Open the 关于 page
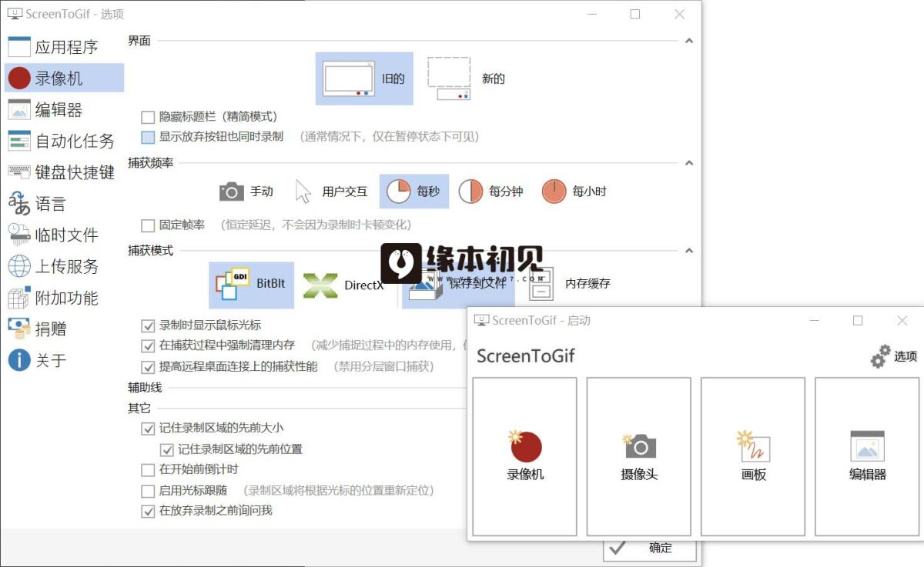 pyautogui.click(x=64, y=360)
